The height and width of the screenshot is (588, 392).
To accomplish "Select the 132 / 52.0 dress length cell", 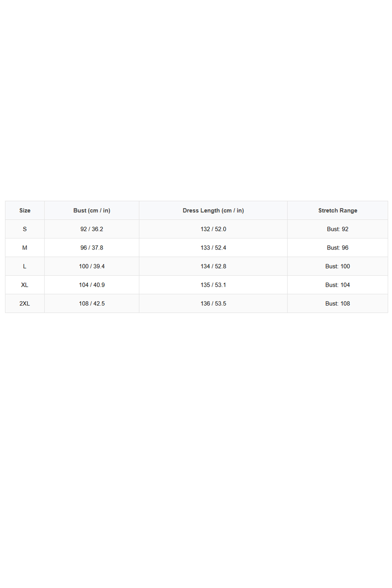I will [213, 229].
